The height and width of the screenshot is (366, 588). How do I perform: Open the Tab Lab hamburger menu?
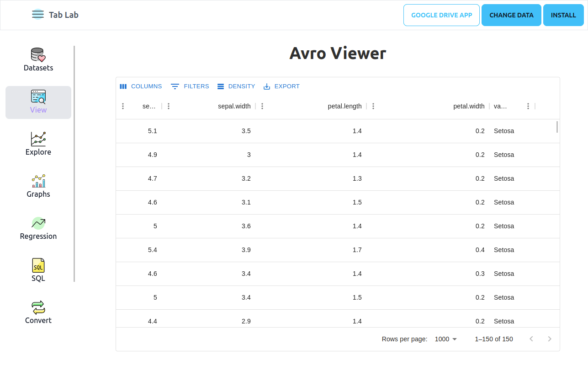point(37,14)
